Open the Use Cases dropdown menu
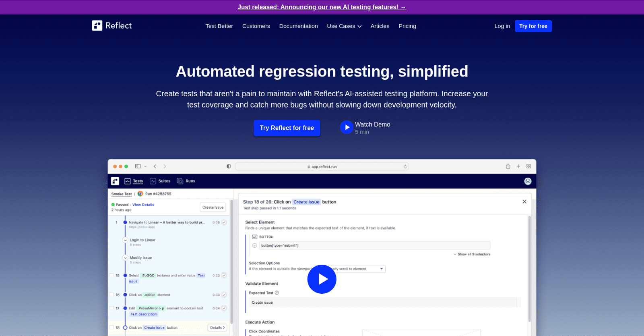 pyautogui.click(x=344, y=26)
